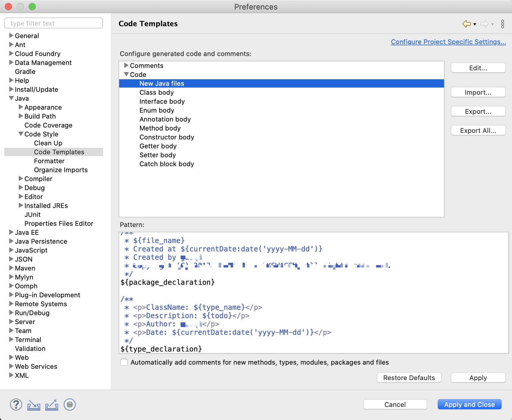Select the Method body template
Viewport: 512px width, 420px height.
(160, 128)
